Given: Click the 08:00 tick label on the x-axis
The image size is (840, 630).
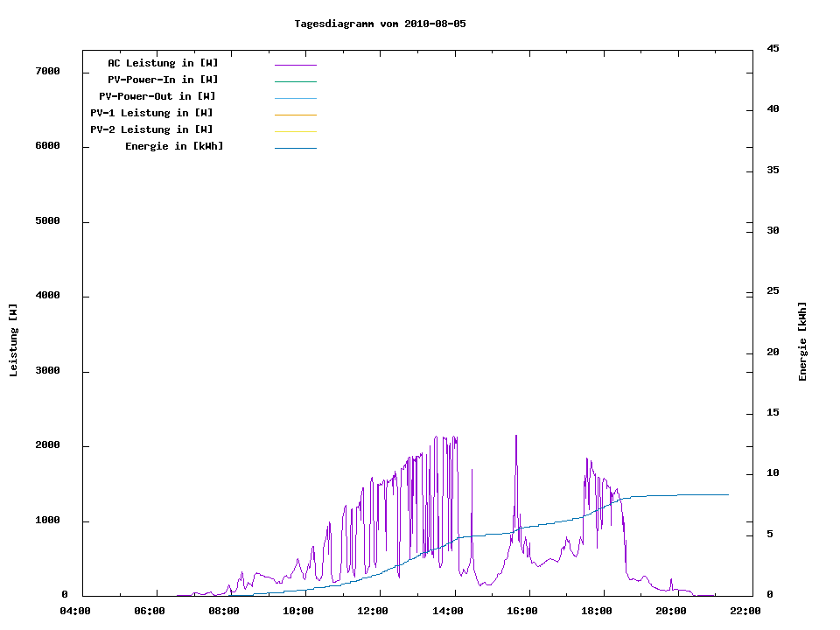Looking at the screenshot, I should [x=224, y=611].
